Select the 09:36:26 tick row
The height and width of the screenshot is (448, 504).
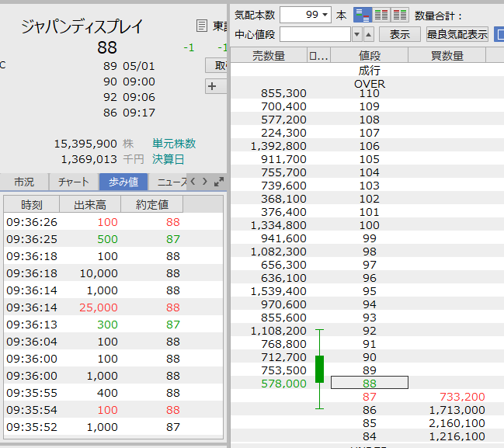pyautogui.click(x=113, y=222)
